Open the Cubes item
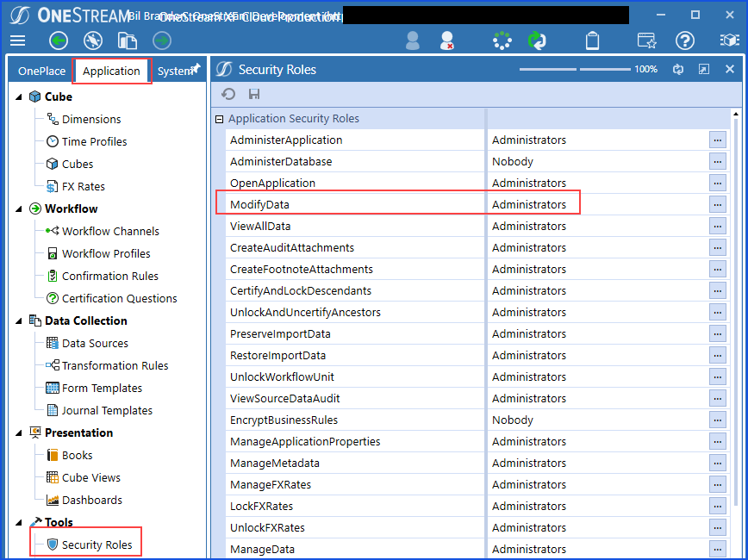This screenshot has height=560, width=748. (70, 164)
